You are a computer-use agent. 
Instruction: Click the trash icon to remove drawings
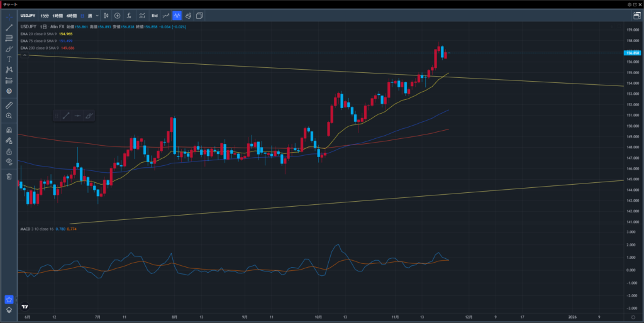[9, 177]
